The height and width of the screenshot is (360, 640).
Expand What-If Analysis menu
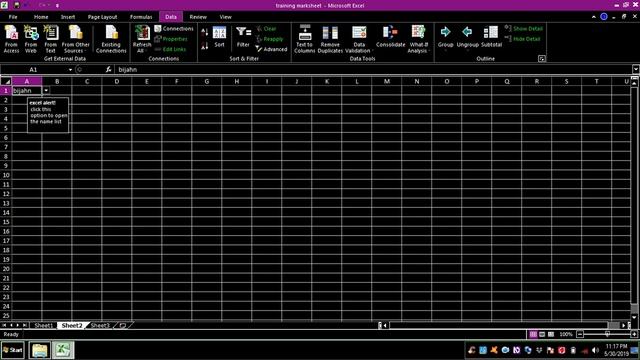418,39
